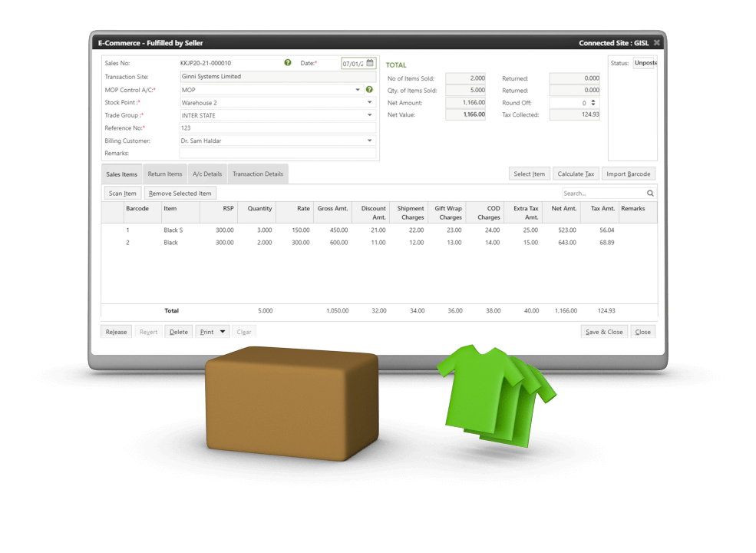Screen dimensions: 756x553
Task: Click net amount cell '523.00'
Action: pos(567,230)
